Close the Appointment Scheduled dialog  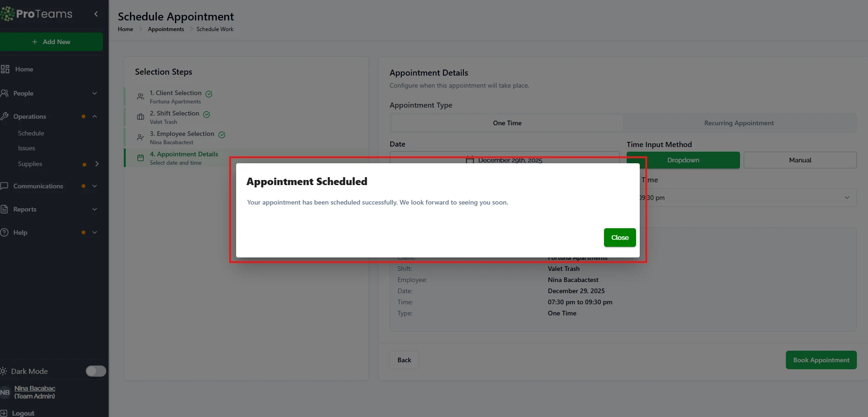click(x=619, y=237)
